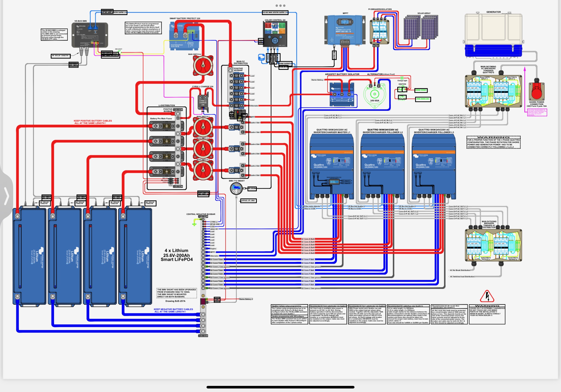
Task: Toggle Main Switch-4
Action: click(x=203, y=66)
